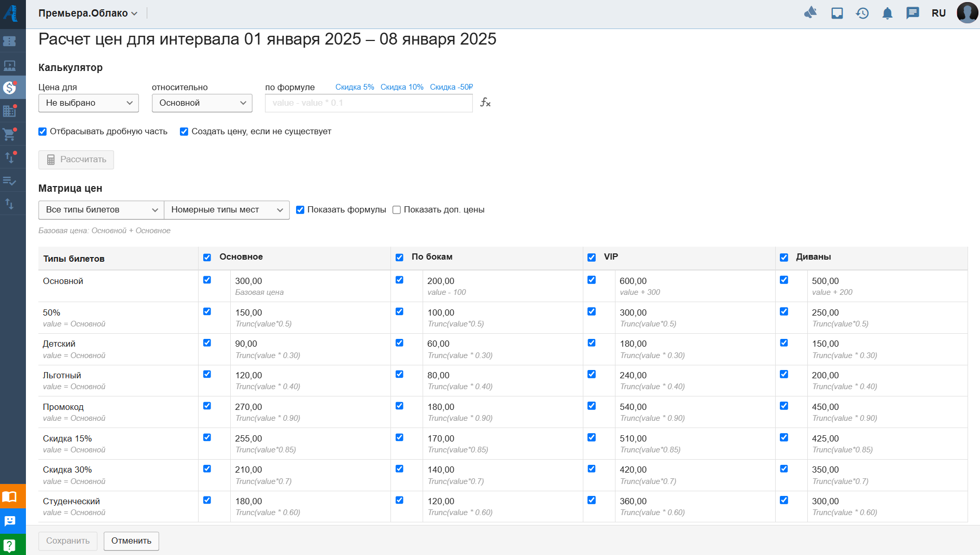Focus the formula input field
The width and height of the screenshot is (980, 555).
point(369,103)
